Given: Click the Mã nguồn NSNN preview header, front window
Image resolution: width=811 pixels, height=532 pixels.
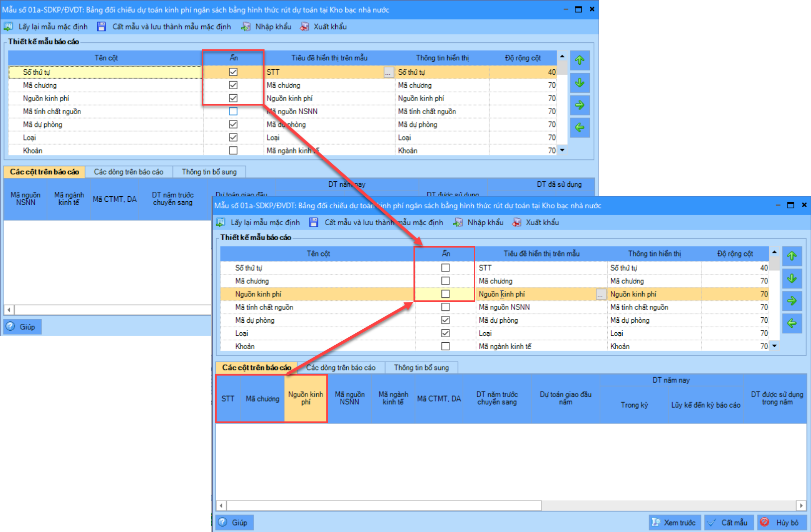Looking at the screenshot, I should 349,398.
